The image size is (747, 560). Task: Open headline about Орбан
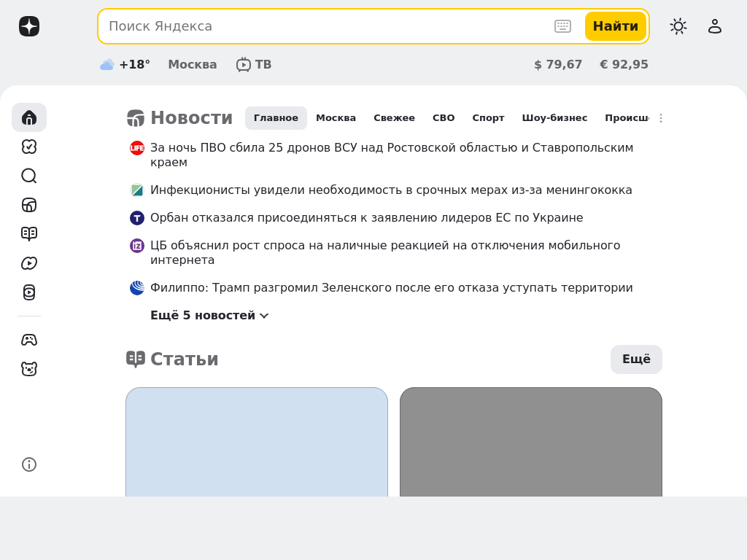pyautogui.click(x=367, y=217)
